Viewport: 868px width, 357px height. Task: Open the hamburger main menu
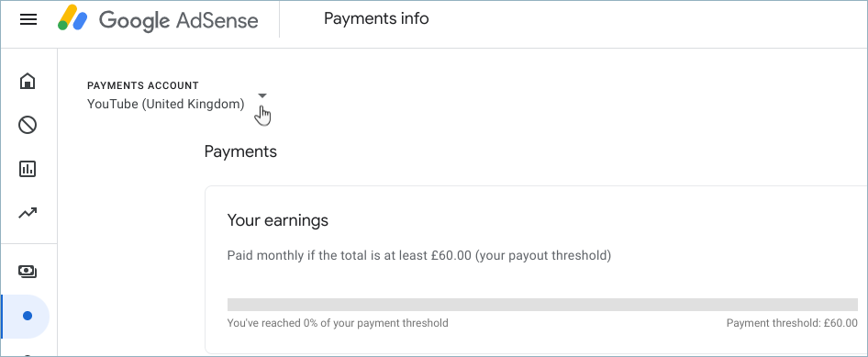[x=28, y=20]
